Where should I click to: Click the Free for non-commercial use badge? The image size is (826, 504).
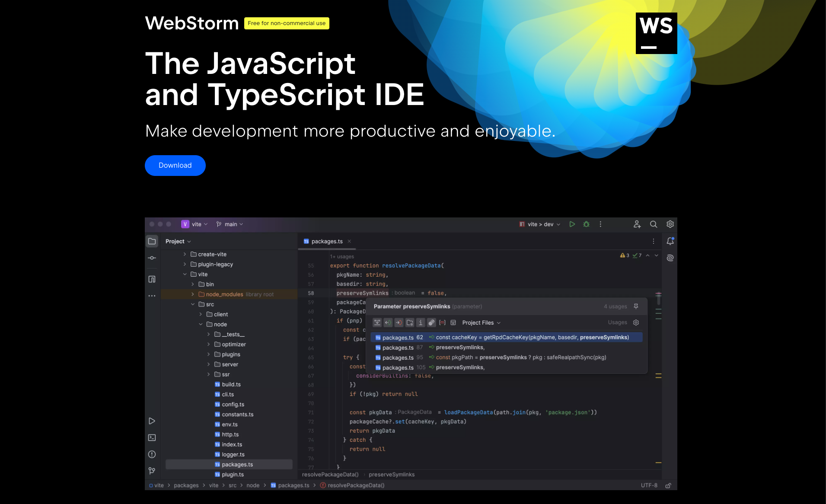(x=287, y=23)
